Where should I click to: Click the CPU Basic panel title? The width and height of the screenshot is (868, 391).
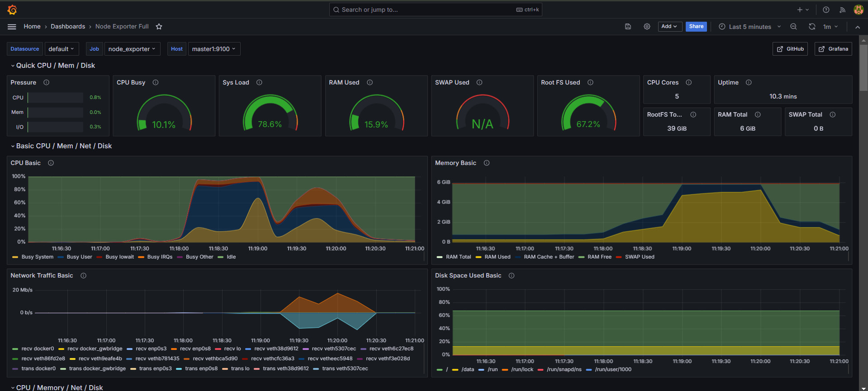(x=26, y=163)
